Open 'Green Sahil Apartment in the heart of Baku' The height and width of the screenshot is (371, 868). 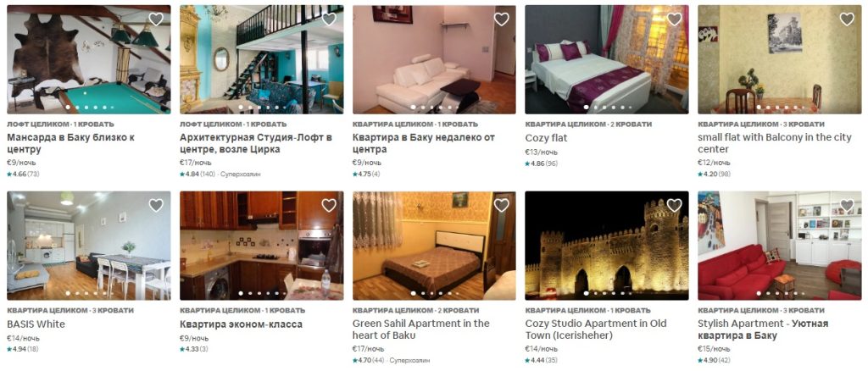click(421, 329)
